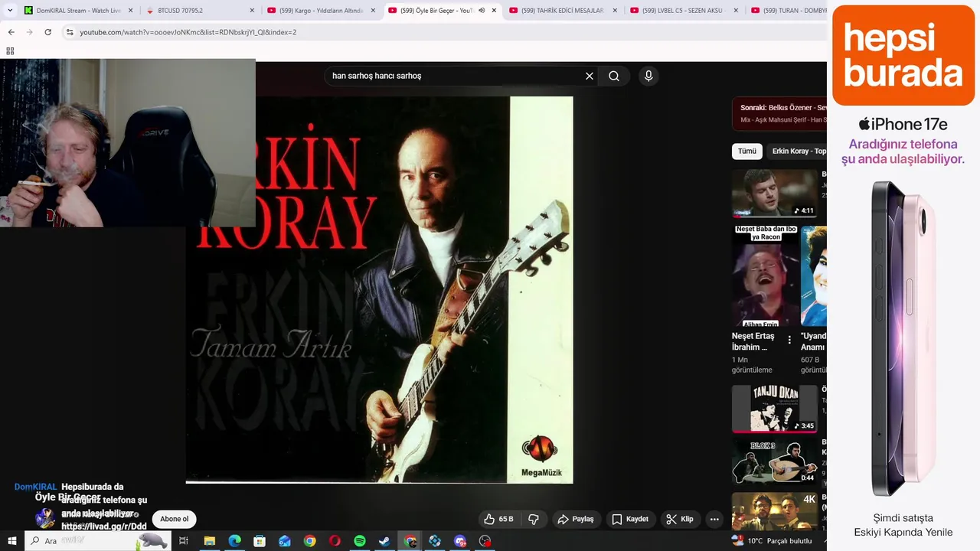Open Microsoft Store from the taskbar
Viewport: 980px width, 551px height.
[260, 541]
